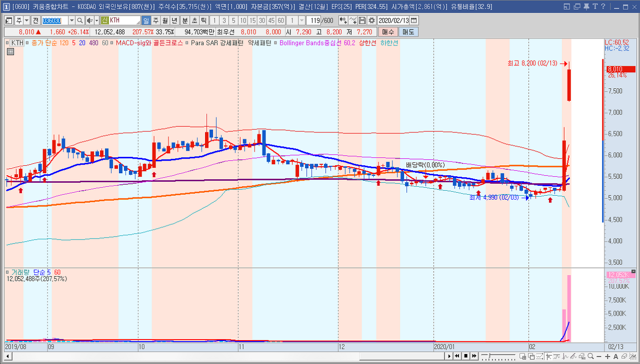Click the Para SAR 강세패턴 legend label
640x364 pixels.
[x=217, y=43]
